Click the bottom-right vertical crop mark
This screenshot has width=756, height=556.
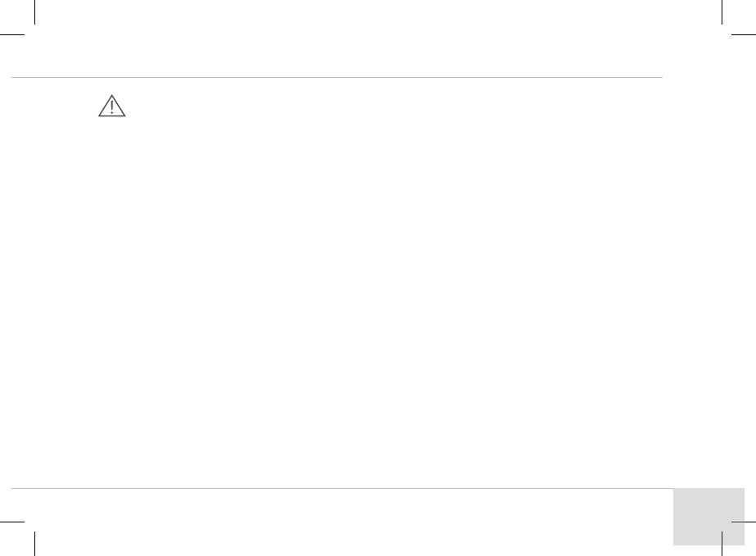pos(721,544)
